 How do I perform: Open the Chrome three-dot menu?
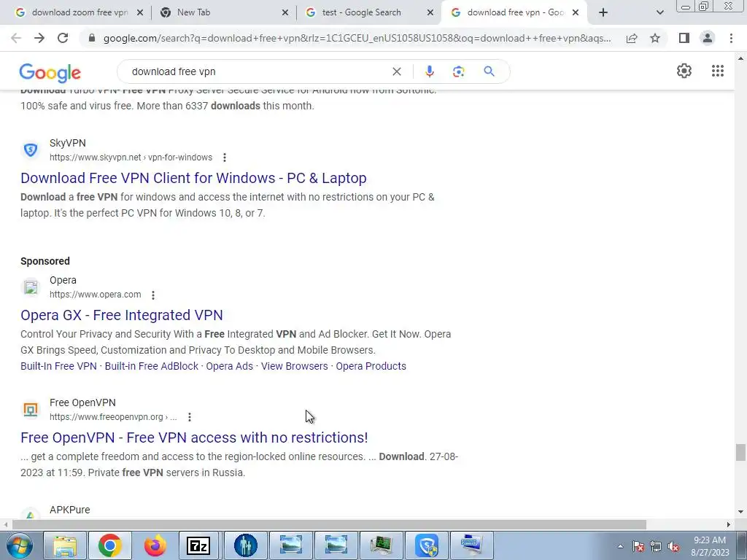pos(731,38)
